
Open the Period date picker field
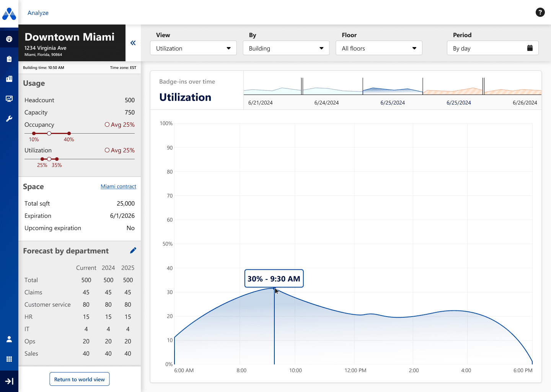point(492,48)
